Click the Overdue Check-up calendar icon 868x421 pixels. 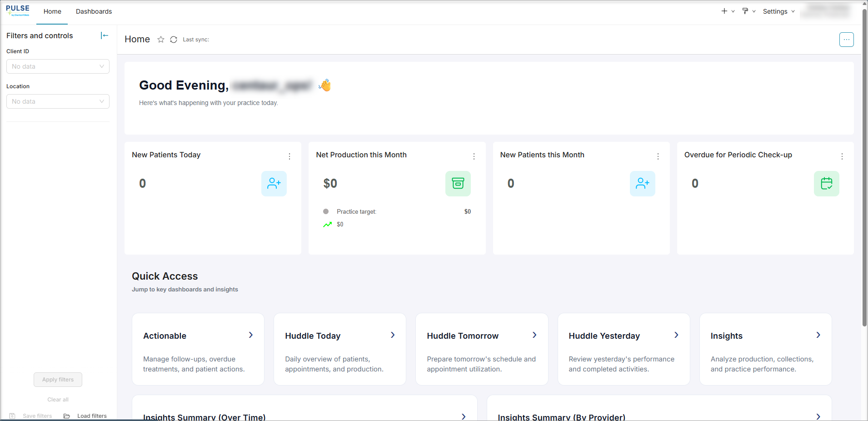826,184
